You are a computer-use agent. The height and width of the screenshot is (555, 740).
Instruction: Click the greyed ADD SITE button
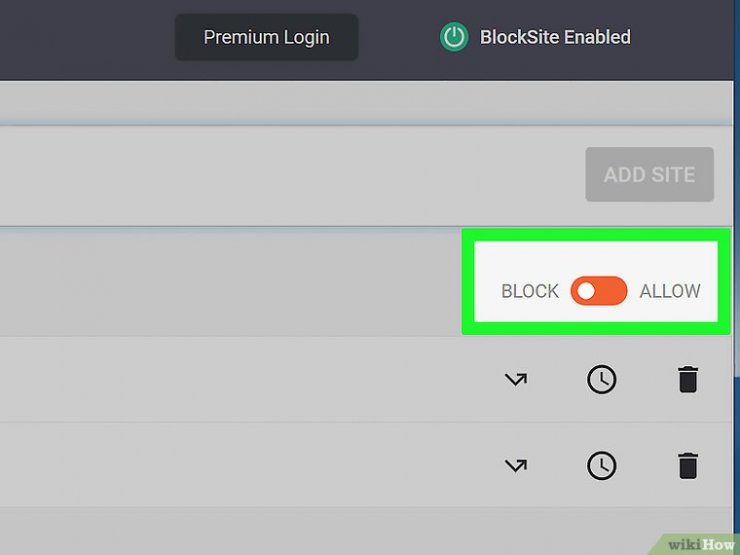click(649, 174)
